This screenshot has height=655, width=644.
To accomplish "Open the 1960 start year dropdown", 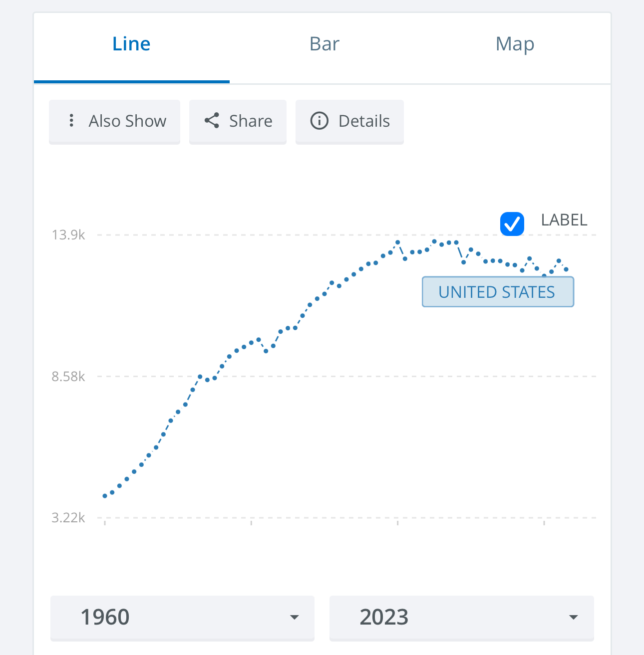I will pos(182,618).
